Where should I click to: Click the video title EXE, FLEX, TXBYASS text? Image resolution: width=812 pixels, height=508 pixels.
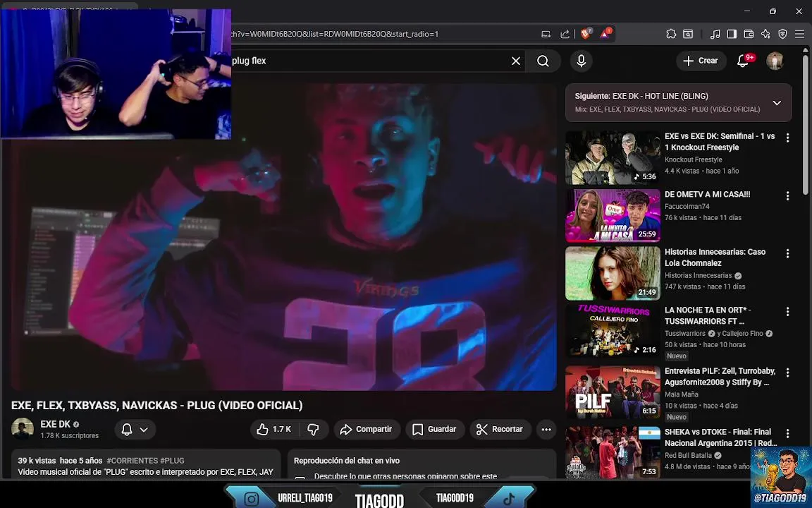coord(157,406)
